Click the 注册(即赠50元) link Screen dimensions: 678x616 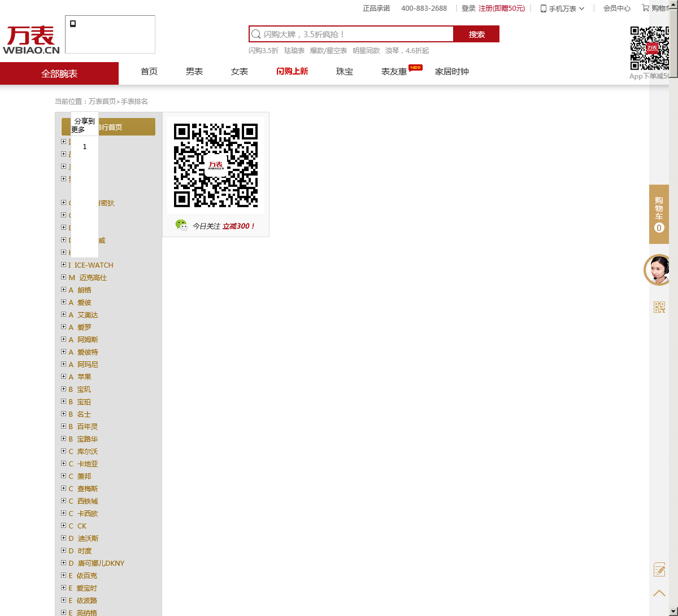coord(502,8)
